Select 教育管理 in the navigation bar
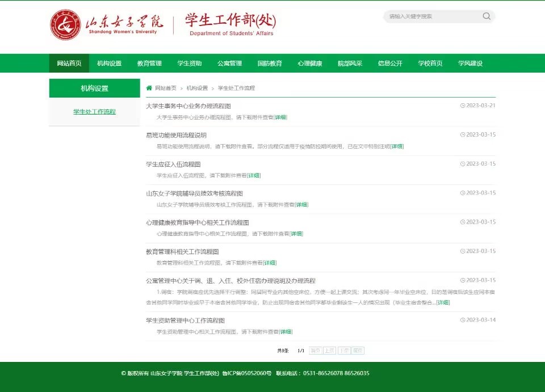Viewport: 545px width, 392px height. tap(149, 64)
